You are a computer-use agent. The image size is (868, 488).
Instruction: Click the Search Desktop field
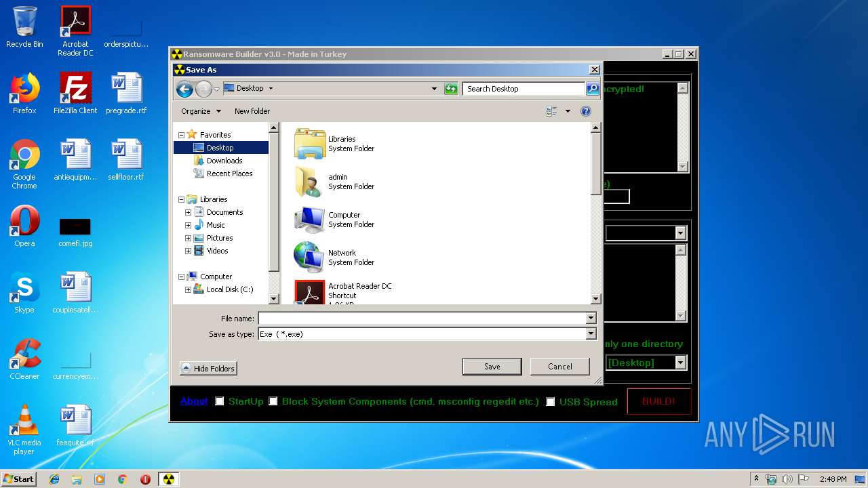point(524,89)
